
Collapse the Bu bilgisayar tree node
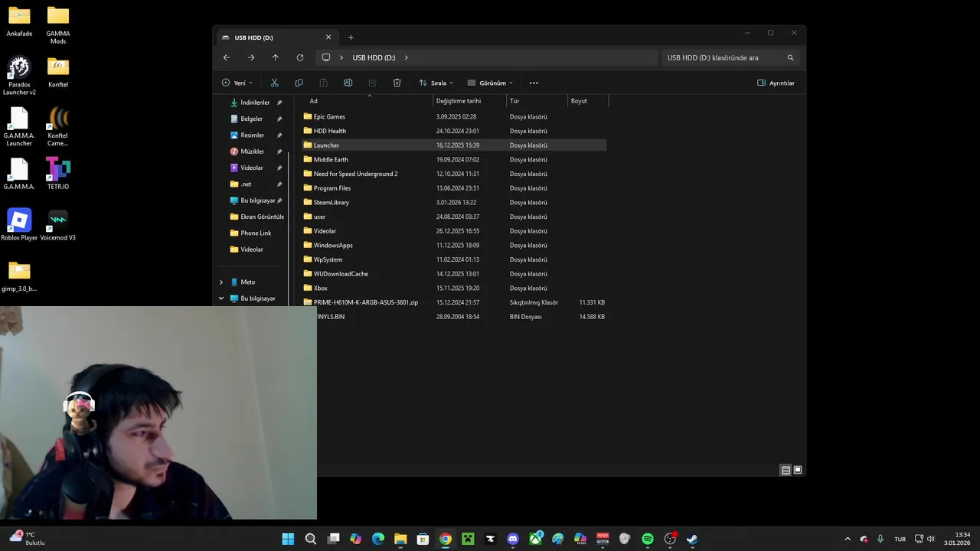coord(221,298)
